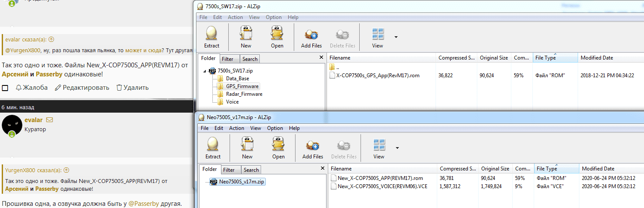The width and height of the screenshot is (644, 208).
Task: Open File menu in Neo7500S_v17m.zip window
Action: click(205, 128)
